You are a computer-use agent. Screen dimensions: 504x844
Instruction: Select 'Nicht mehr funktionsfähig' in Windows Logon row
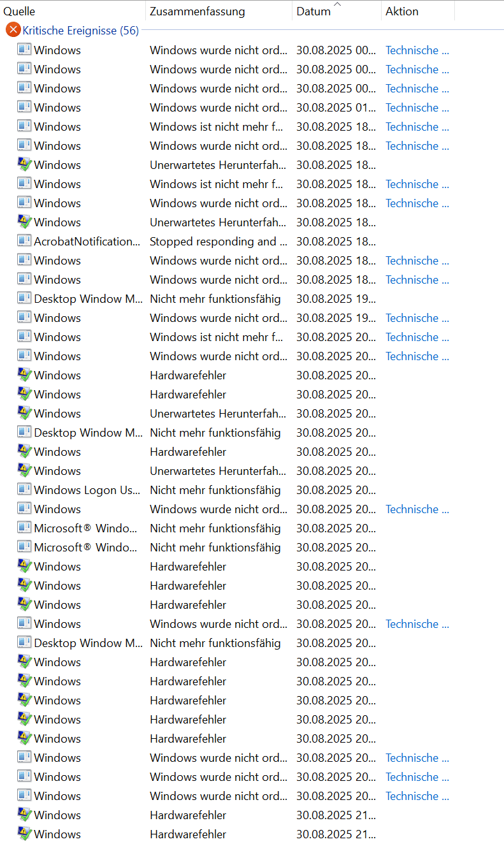[215, 490]
